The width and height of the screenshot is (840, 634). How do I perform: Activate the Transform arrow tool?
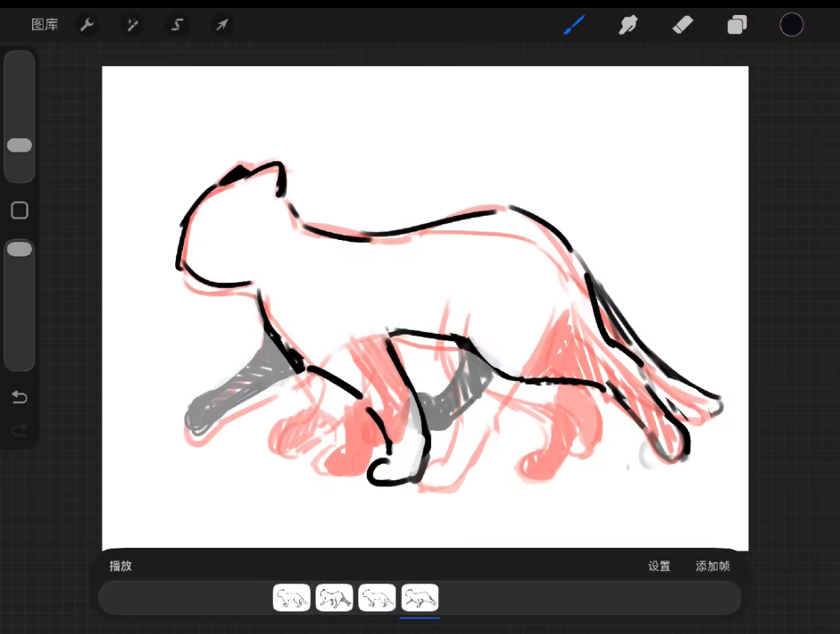222,25
